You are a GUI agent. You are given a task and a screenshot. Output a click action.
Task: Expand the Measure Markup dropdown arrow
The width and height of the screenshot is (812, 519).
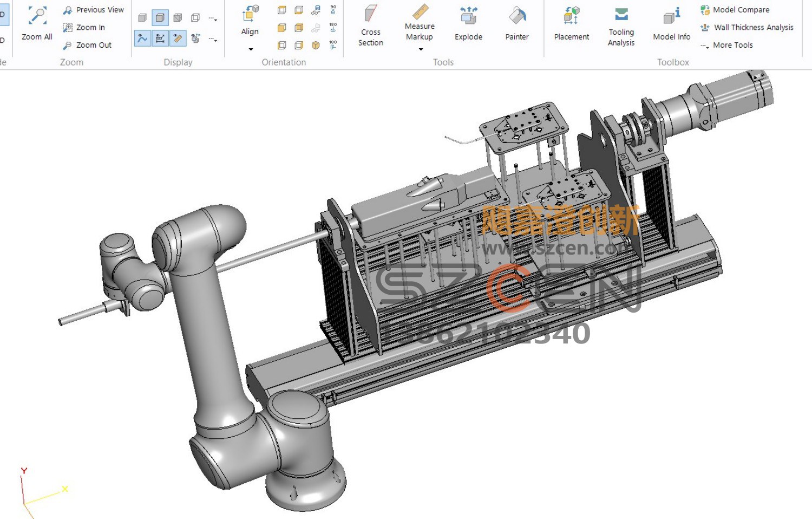point(421,49)
